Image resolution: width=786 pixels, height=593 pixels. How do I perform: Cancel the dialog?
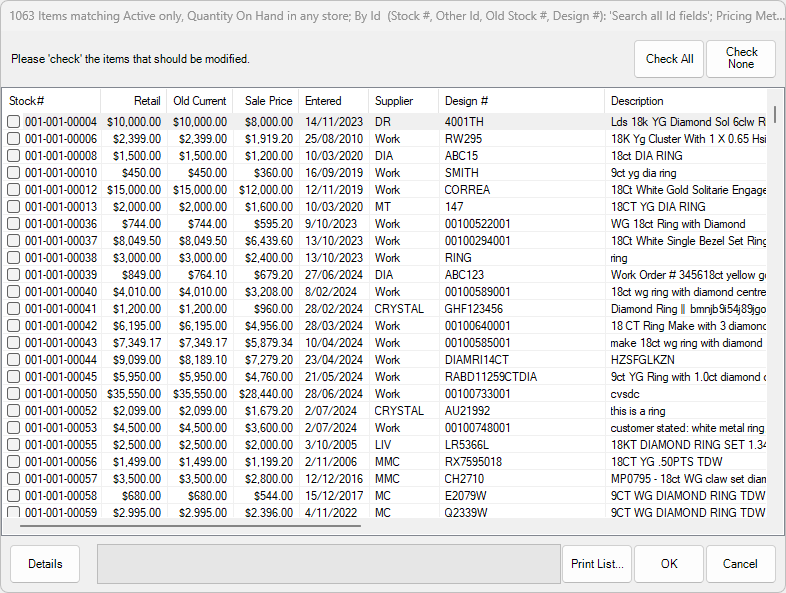click(740, 564)
